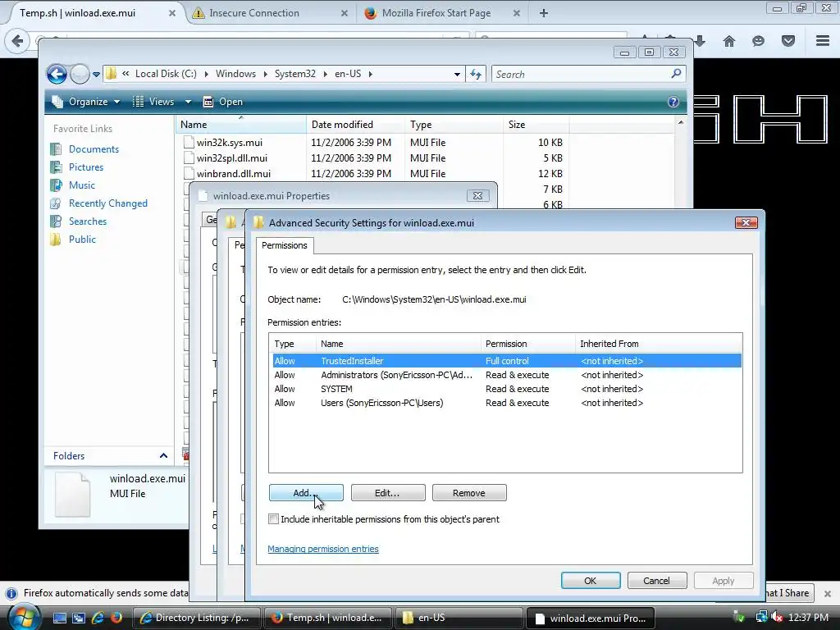Image resolution: width=840 pixels, height=630 pixels.
Task: Open a new Firefox tab
Action: (544, 13)
